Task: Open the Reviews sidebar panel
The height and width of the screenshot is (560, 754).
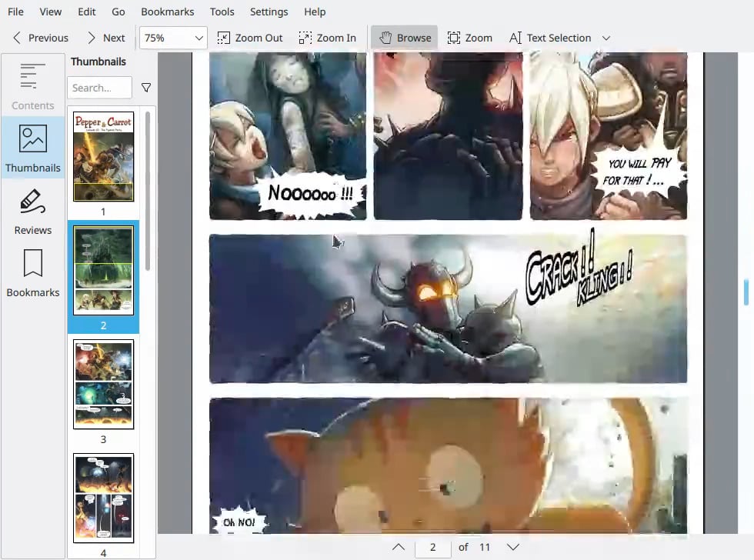Action: (32, 211)
